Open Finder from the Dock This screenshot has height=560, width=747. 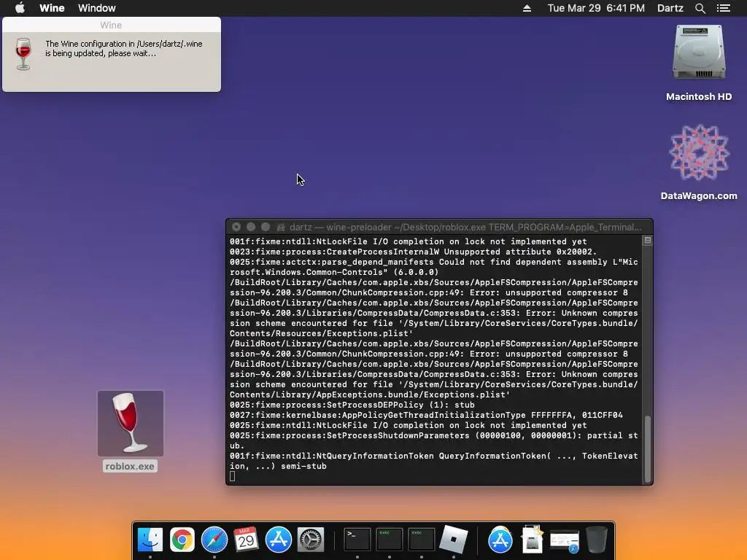coord(150,540)
